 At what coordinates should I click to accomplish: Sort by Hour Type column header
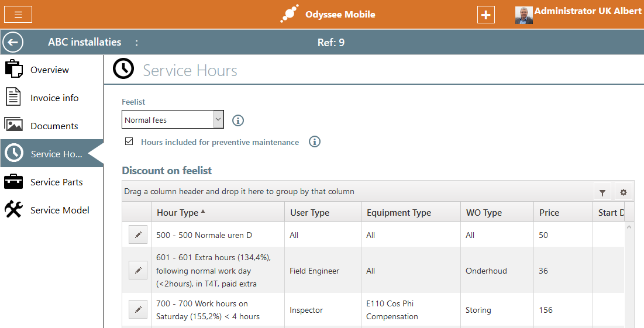(x=178, y=213)
